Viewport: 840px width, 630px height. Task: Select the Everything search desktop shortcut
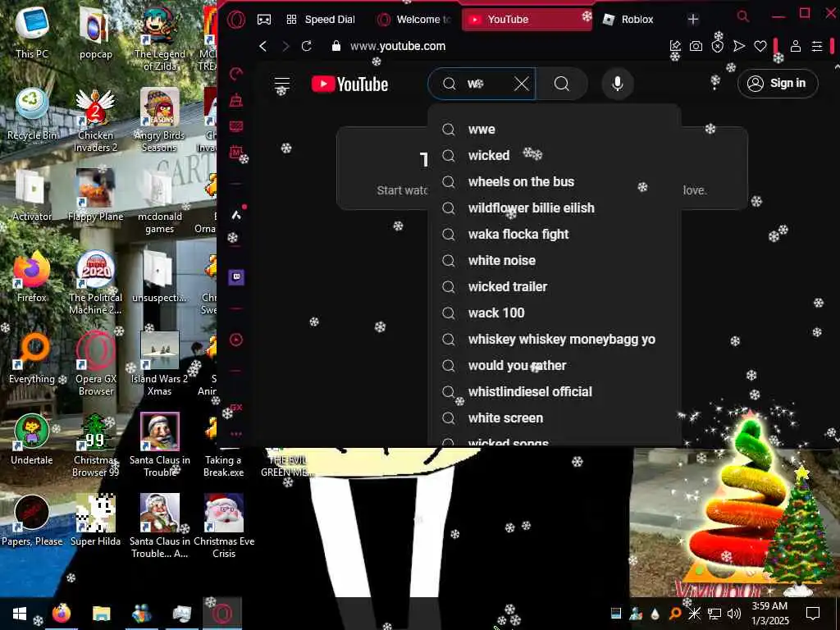(32, 358)
